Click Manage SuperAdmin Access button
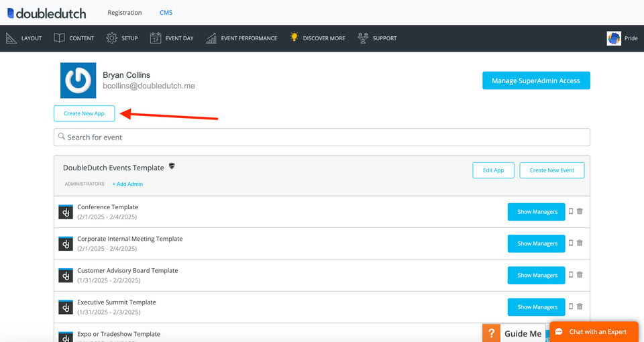The width and height of the screenshot is (644, 342). [x=536, y=80]
